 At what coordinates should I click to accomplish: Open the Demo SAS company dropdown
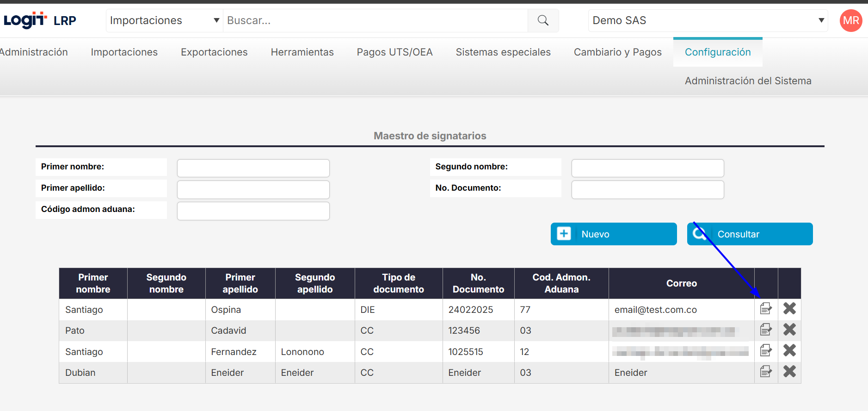pos(708,20)
